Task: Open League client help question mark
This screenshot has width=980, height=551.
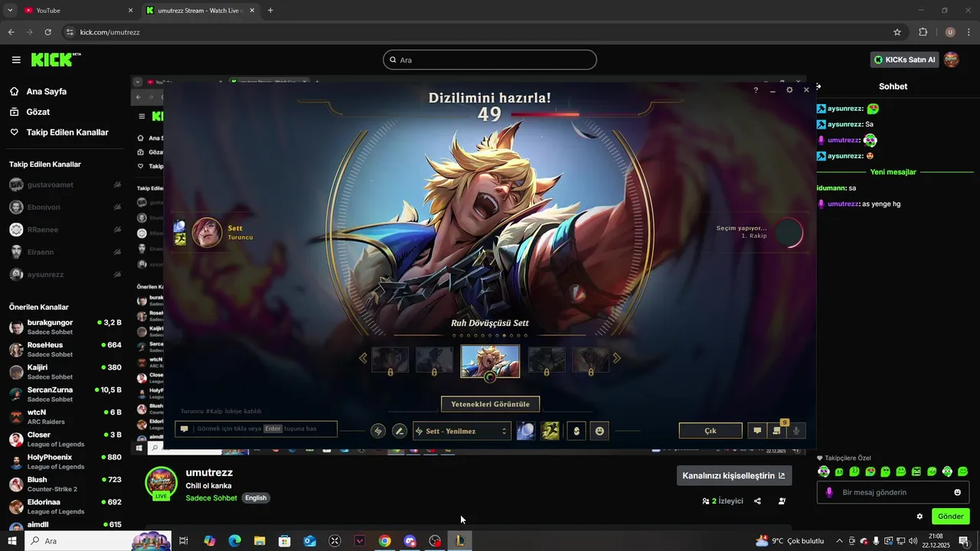Action: point(756,90)
